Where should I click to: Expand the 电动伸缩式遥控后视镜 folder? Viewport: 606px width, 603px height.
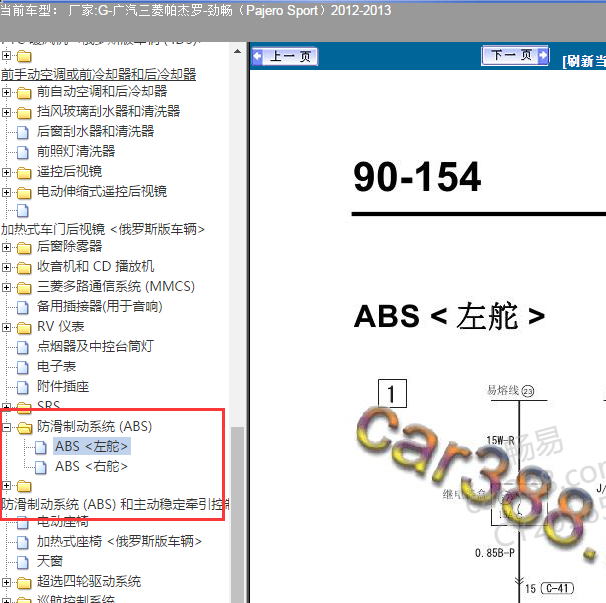click(6, 192)
